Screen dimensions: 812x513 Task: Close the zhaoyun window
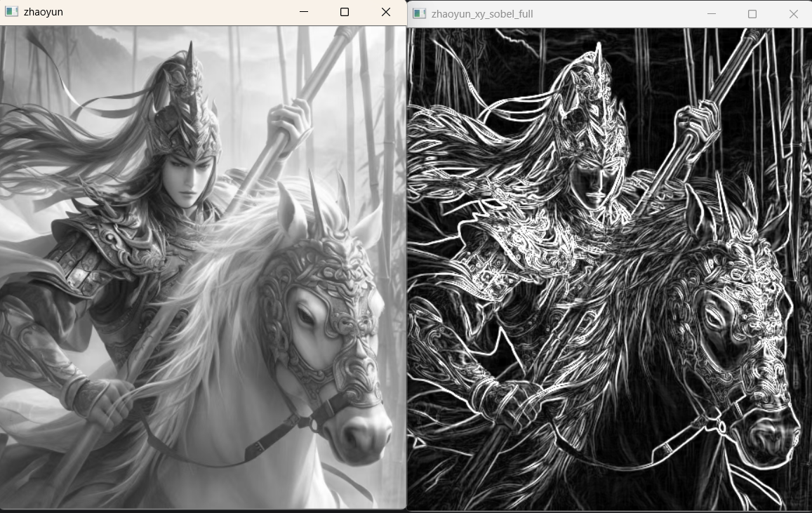pos(386,12)
